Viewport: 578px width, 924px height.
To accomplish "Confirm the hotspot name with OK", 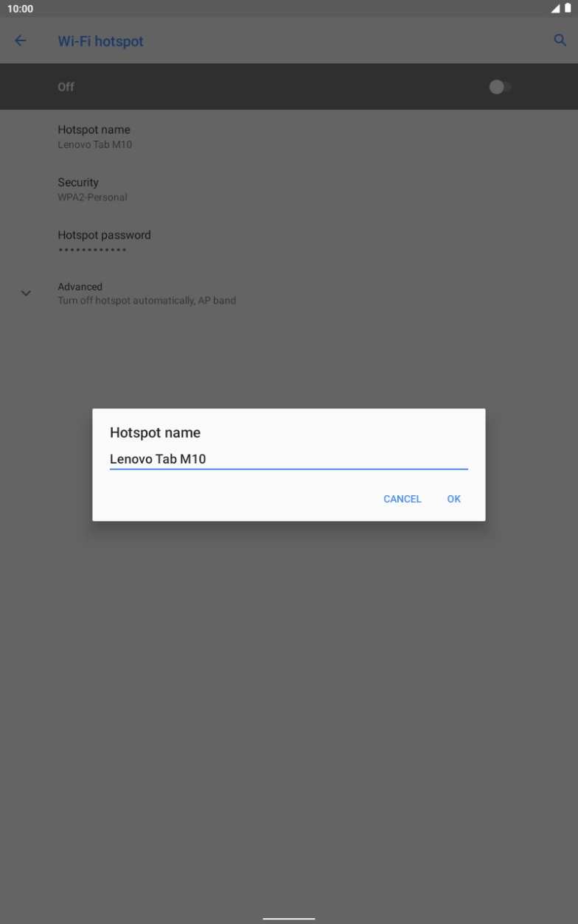I will pos(454,499).
